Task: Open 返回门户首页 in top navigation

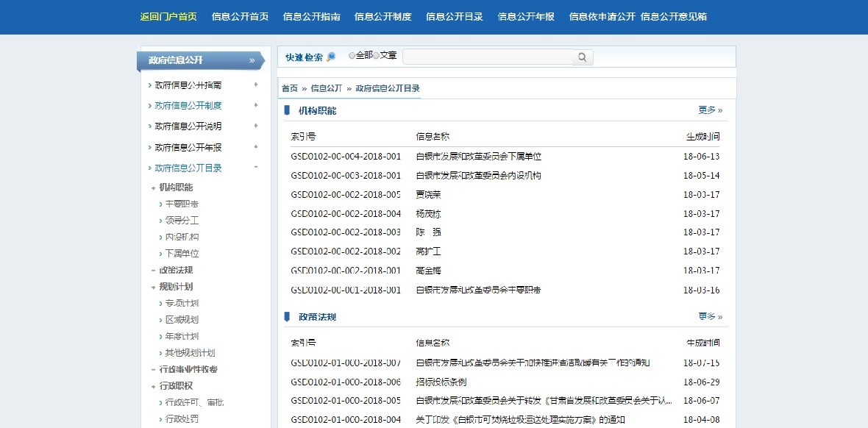Action: (168, 17)
